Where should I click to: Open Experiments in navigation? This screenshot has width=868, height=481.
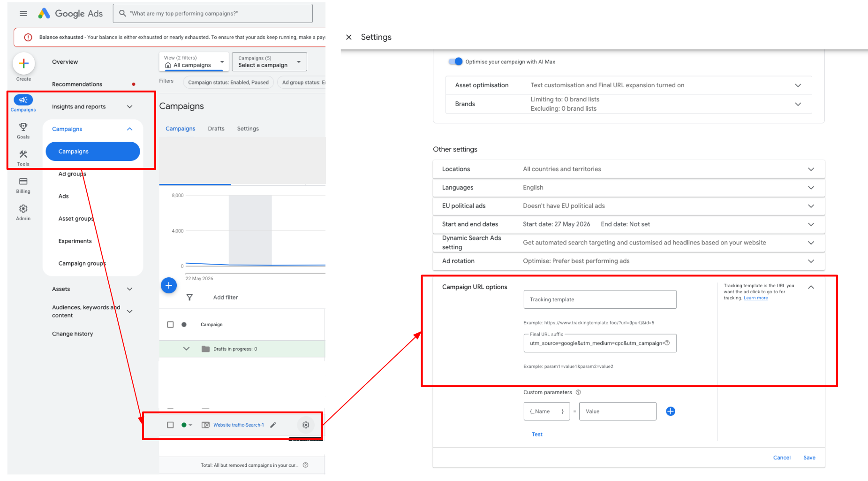[x=75, y=241]
